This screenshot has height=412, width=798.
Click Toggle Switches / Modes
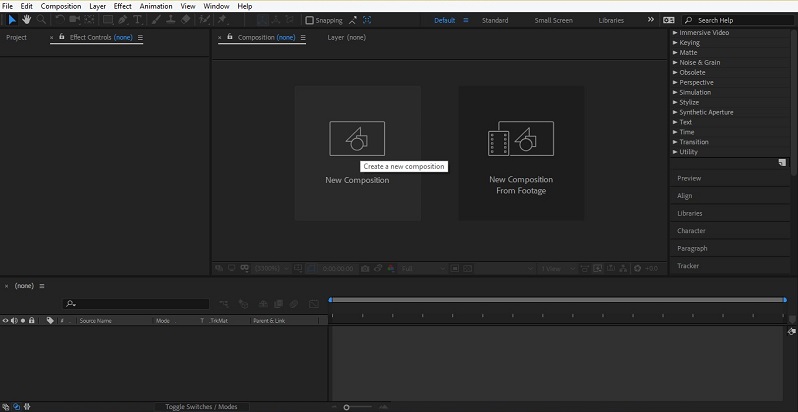pyautogui.click(x=201, y=407)
